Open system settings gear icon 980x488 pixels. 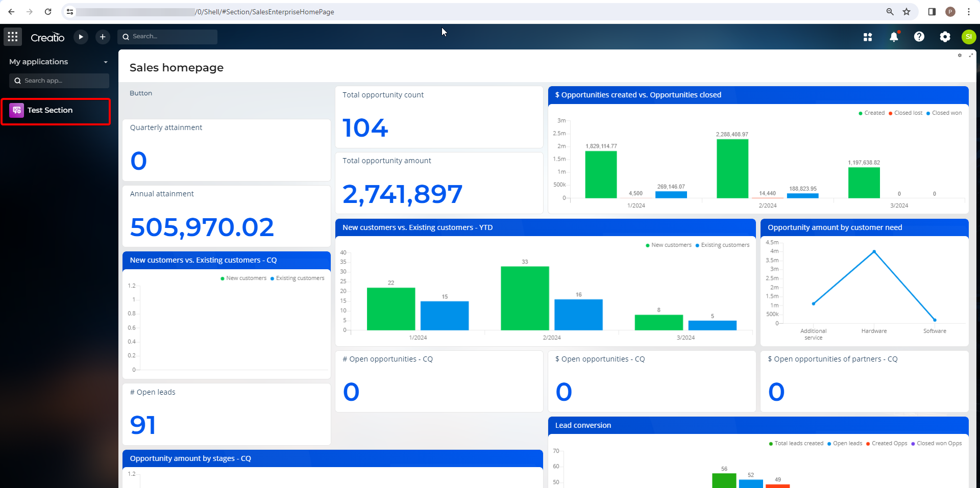click(x=945, y=37)
